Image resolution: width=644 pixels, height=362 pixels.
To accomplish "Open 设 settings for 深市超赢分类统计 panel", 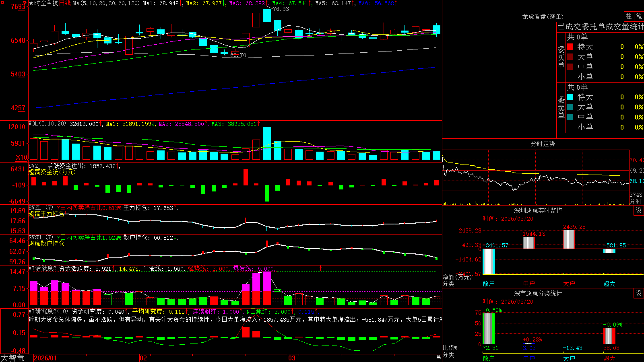I will (x=639, y=293).
